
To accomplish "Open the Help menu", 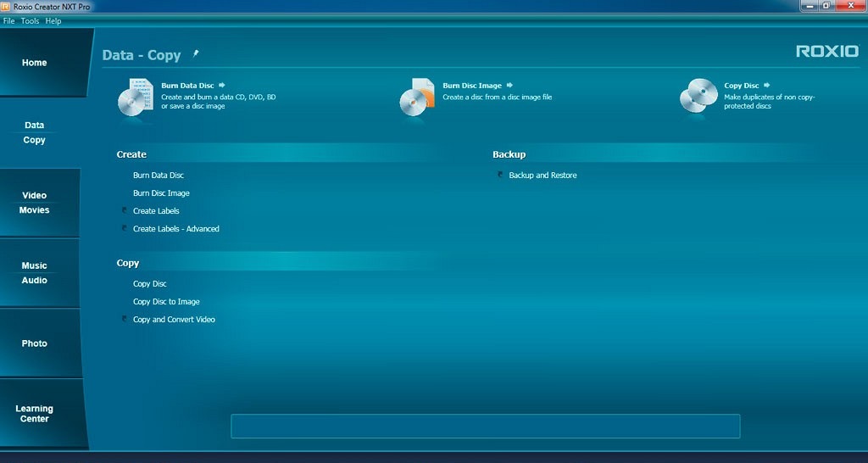I will pos(53,21).
